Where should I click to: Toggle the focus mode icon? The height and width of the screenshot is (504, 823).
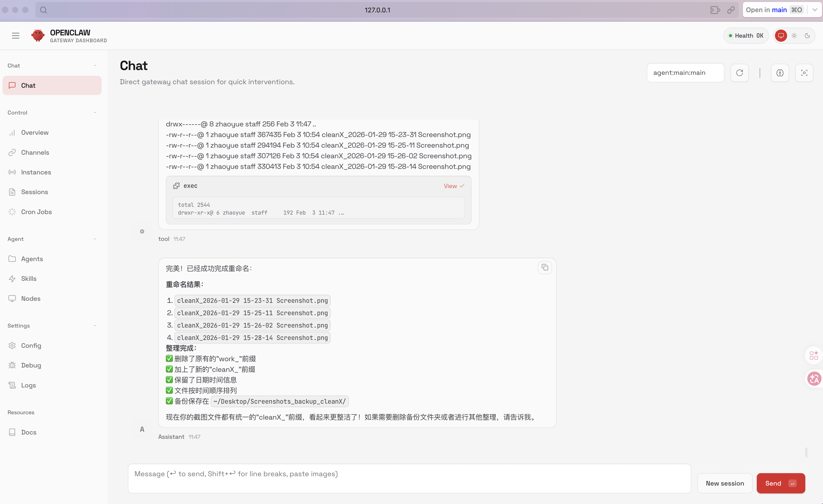click(x=804, y=73)
